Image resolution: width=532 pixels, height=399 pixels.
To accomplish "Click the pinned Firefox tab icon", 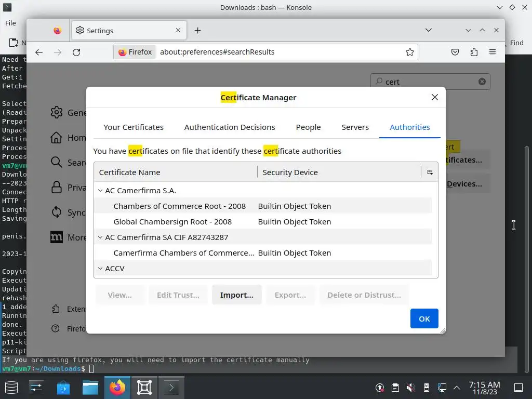I will (x=58, y=31).
